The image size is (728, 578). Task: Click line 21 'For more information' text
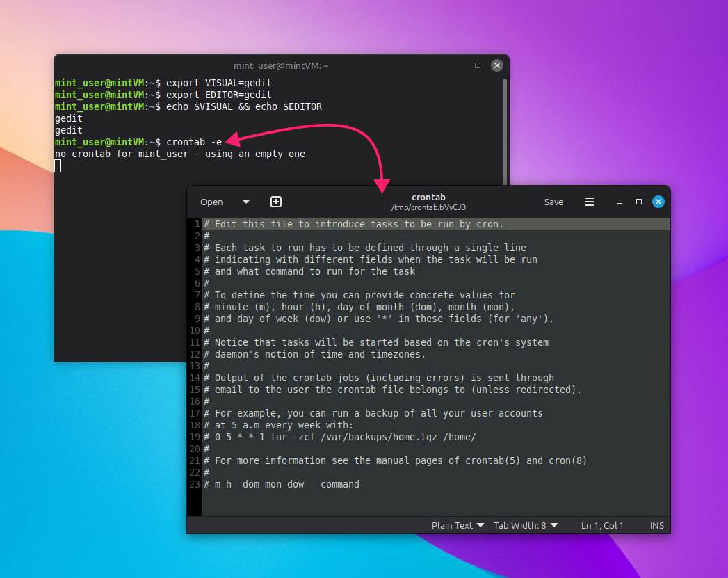(396, 461)
